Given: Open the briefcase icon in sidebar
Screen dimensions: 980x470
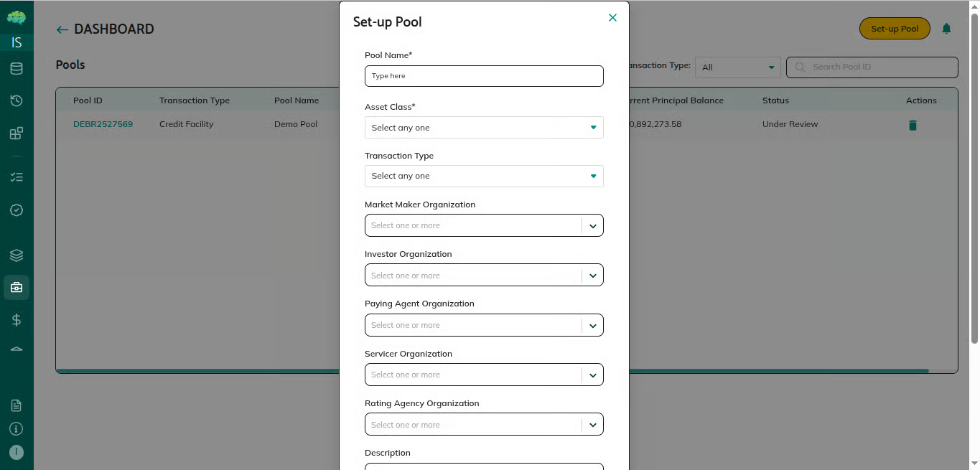Looking at the screenshot, I should 17,288.
